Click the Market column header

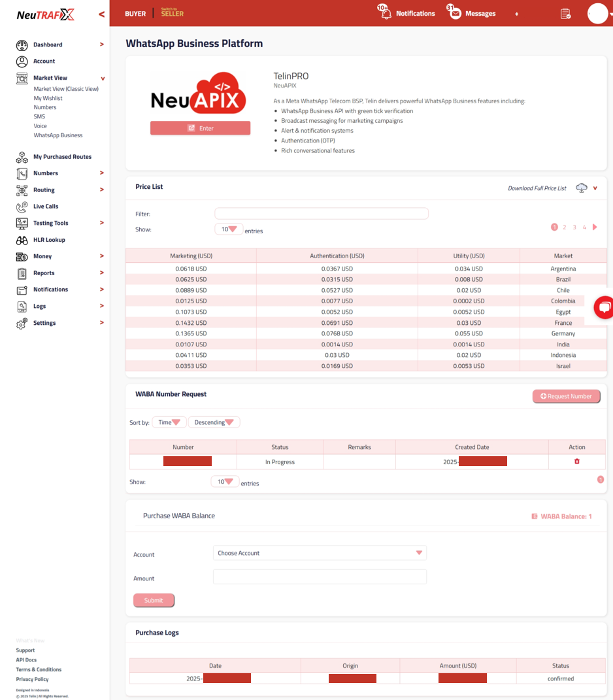pos(563,256)
